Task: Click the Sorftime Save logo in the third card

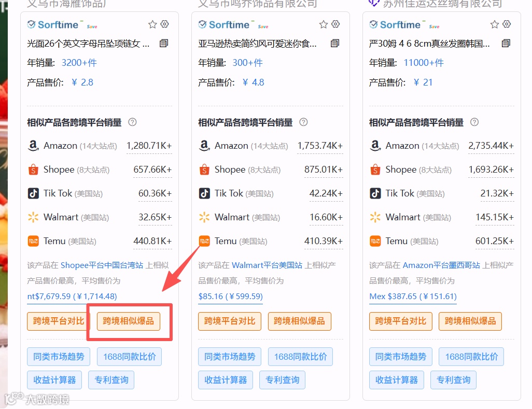Action: coord(404,25)
